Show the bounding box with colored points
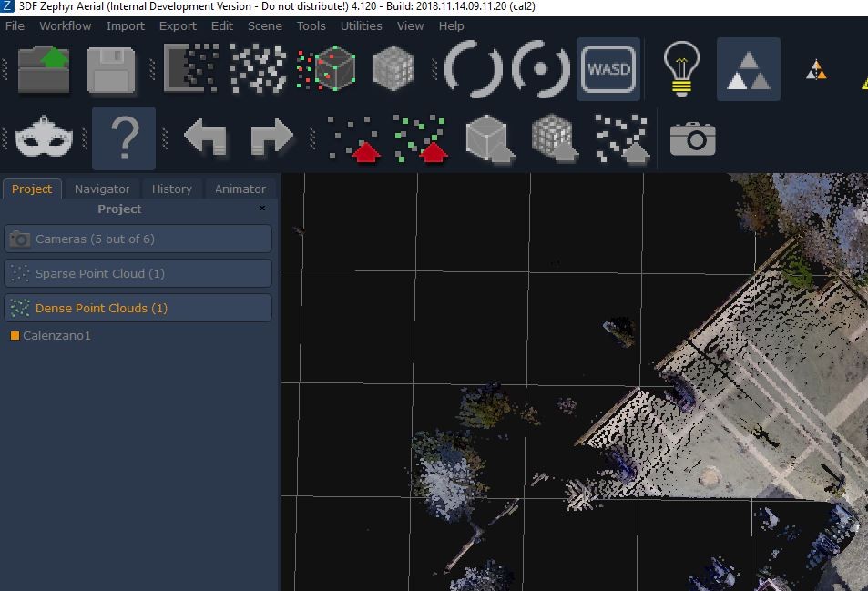868x591 pixels. (326, 69)
